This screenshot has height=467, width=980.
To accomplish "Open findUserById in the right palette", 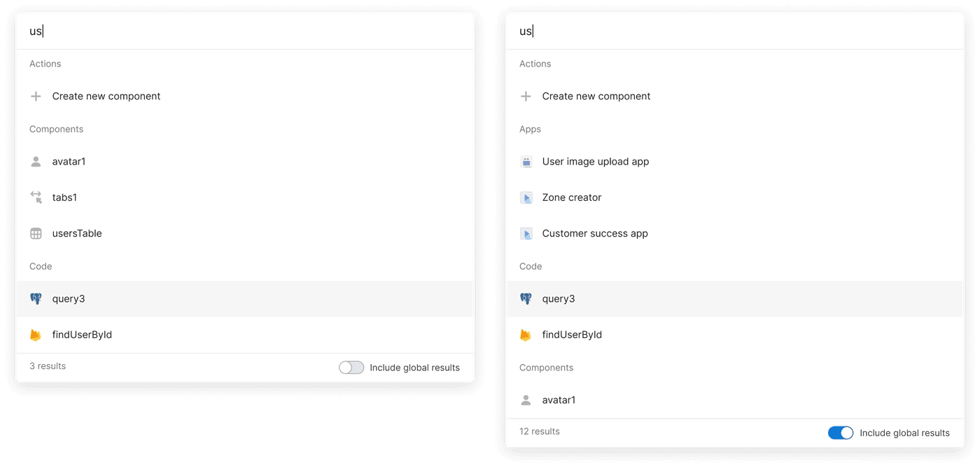I will coord(572,334).
